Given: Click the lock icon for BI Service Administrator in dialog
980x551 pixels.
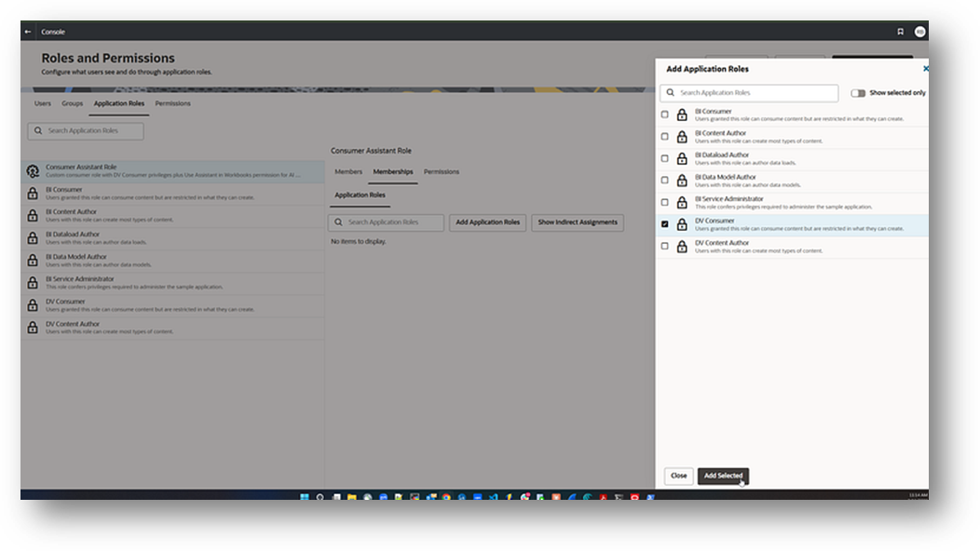Looking at the screenshot, I should click(682, 202).
